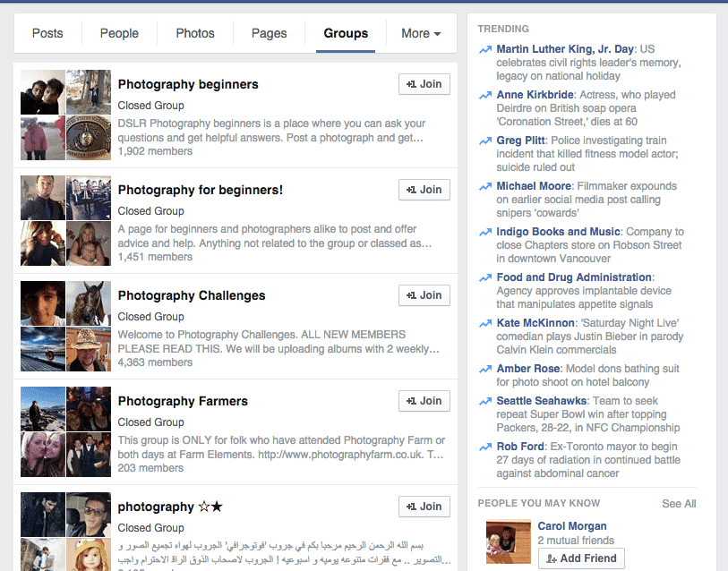Open trending topic Food and Drug Administration
The width and height of the screenshot is (728, 571).
coord(574,277)
